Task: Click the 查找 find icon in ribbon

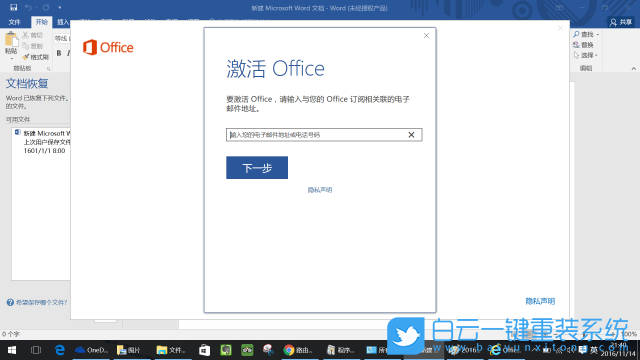Action: click(576, 34)
